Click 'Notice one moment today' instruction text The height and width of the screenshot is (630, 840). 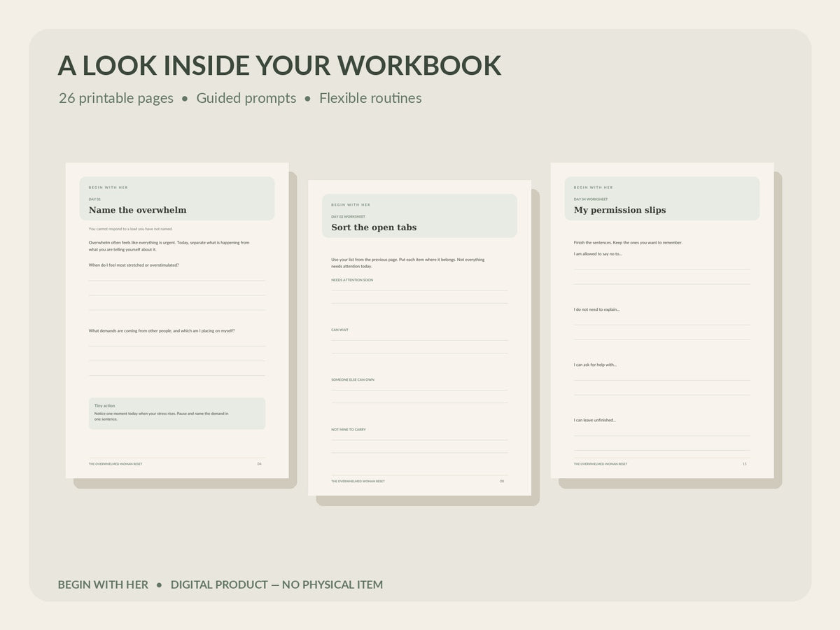click(x=161, y=416)
